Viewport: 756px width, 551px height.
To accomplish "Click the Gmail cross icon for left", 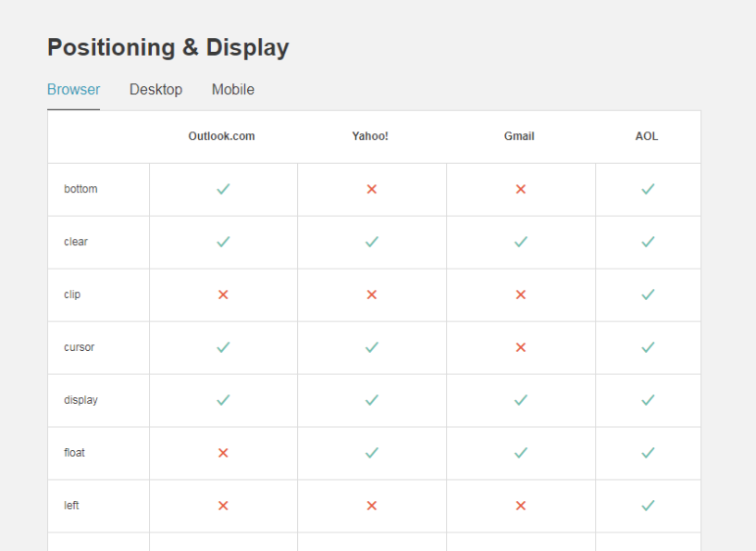I will coord(521,506).
